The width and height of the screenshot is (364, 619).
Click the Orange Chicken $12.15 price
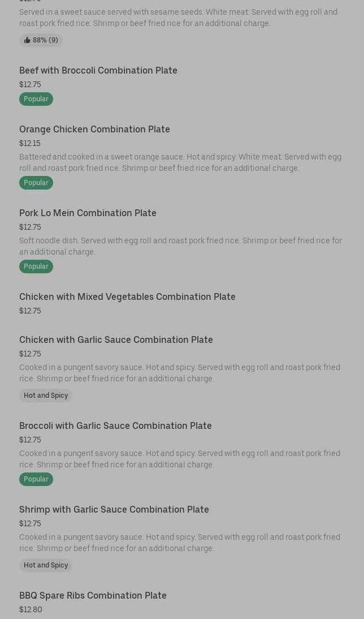30,143
